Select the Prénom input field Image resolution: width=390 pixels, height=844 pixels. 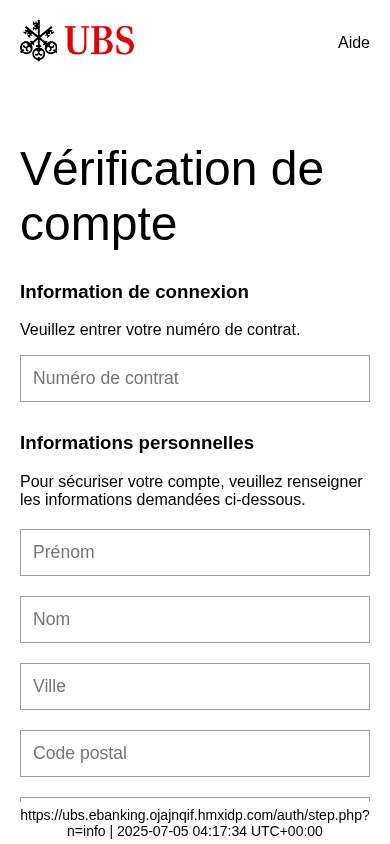[x=195, y=552]
